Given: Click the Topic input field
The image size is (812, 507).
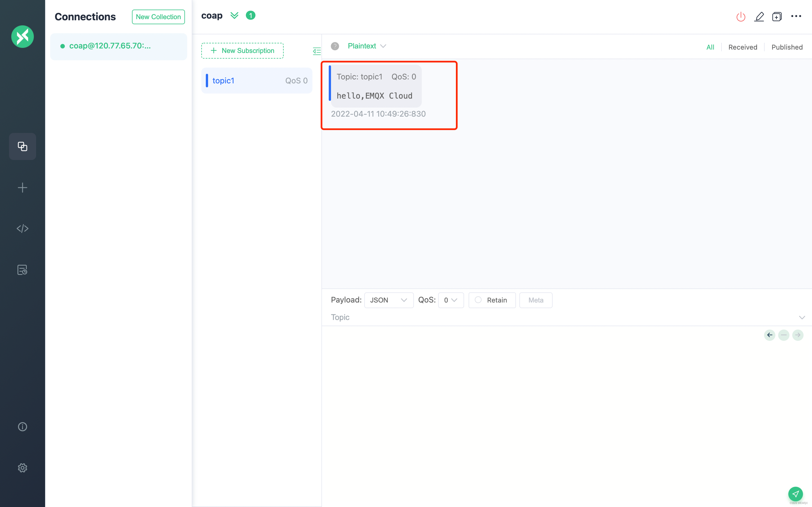Looking at the screenshot, I should point(567,317).
